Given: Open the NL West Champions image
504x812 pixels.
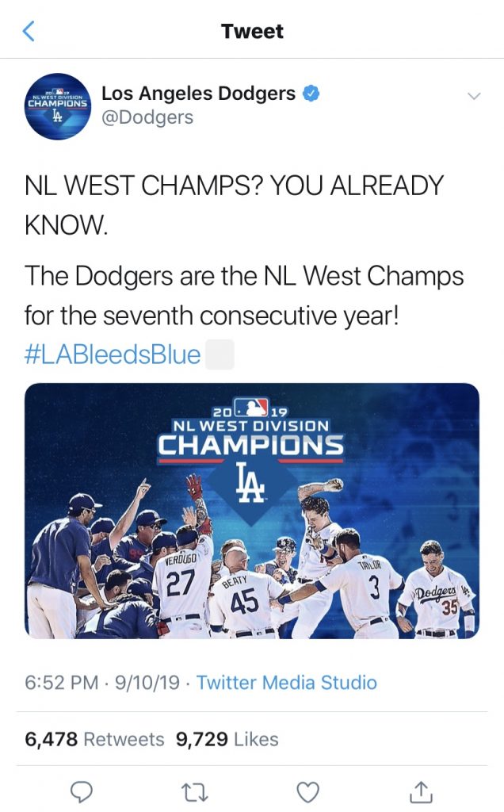Looking at the screenshot, I should tap(252, 511).
